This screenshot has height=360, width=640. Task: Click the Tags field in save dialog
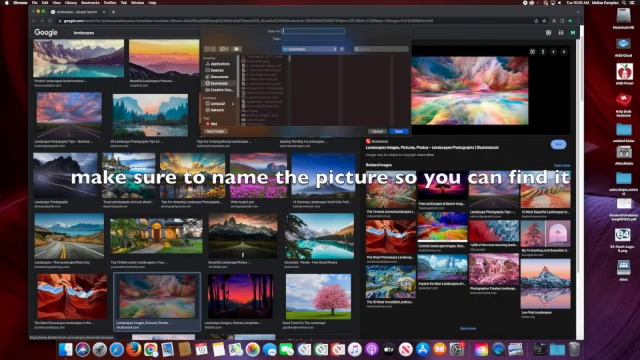point(313,39)
